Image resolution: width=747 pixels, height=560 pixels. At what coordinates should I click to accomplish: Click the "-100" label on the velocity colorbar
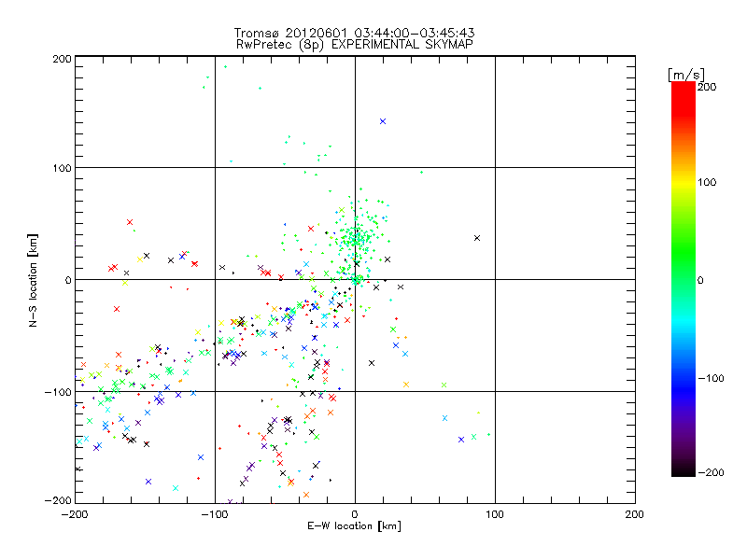click(711, 378)
